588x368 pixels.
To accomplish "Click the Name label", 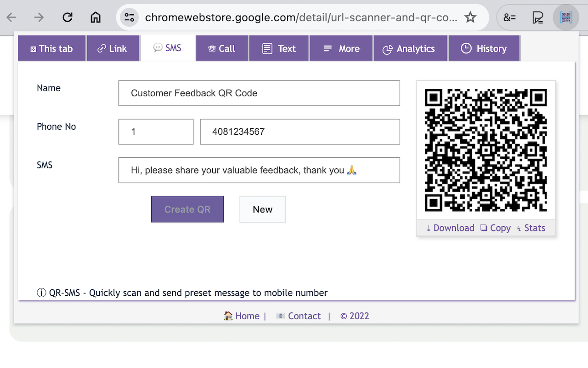I will (x=49, y=88).
